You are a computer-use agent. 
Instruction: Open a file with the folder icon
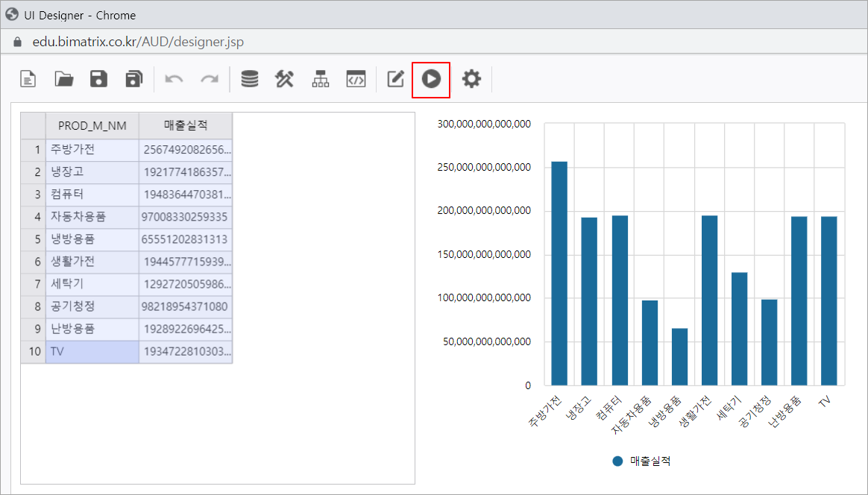64,79
